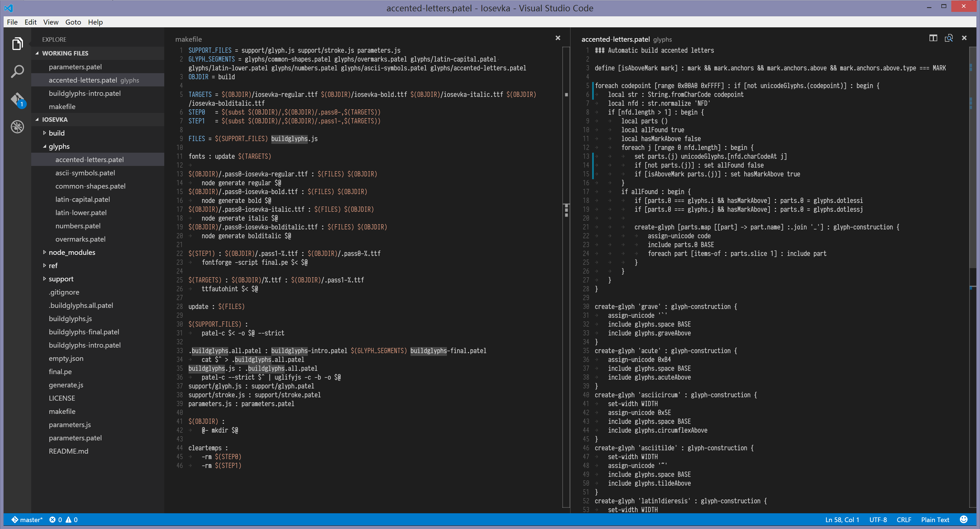Open .buildglyphs.all.patel file
The width and height of the screenshot is (980, 529).
98,305
